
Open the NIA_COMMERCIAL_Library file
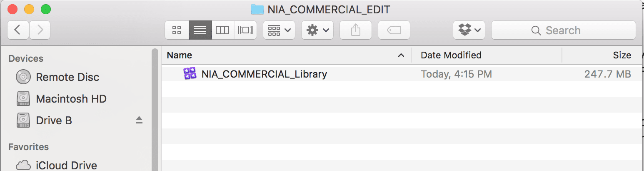tap(264, 74)
